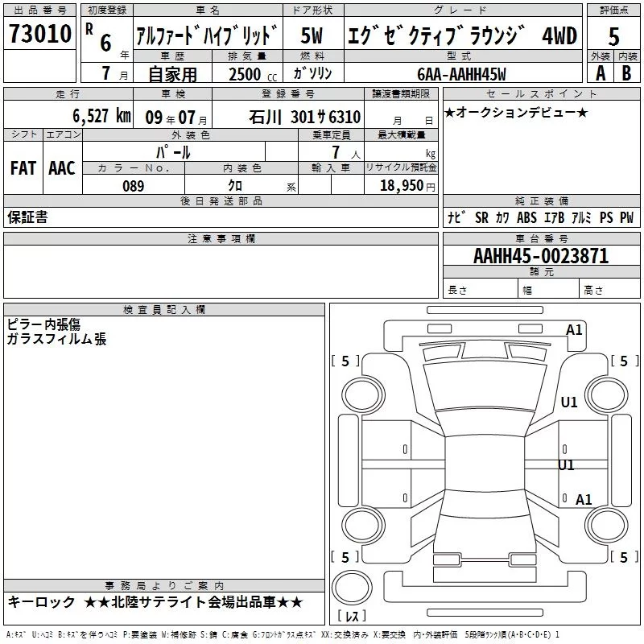644x644 pixels.
Task: Click the door type 5W
Action: point(312,35)
